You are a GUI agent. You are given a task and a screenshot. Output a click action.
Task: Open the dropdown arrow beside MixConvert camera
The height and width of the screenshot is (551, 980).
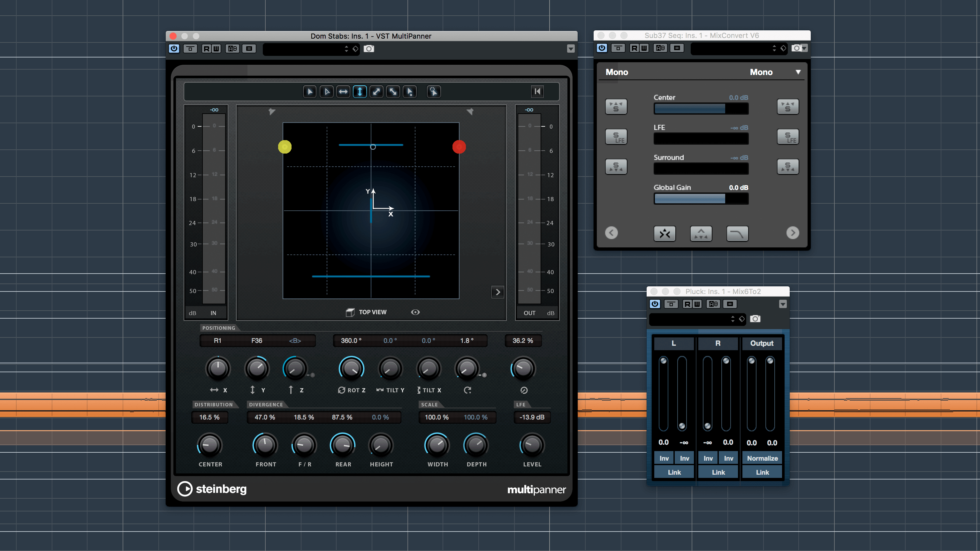pos(805,48)
